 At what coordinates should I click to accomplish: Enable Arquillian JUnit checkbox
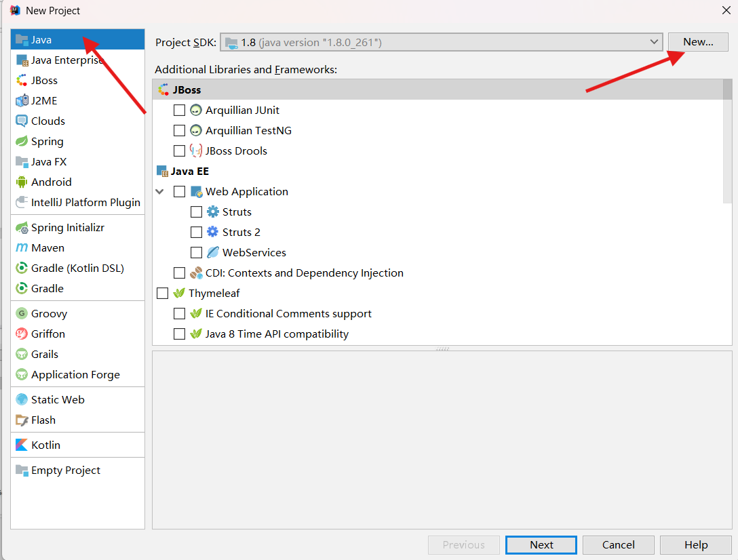179,110
